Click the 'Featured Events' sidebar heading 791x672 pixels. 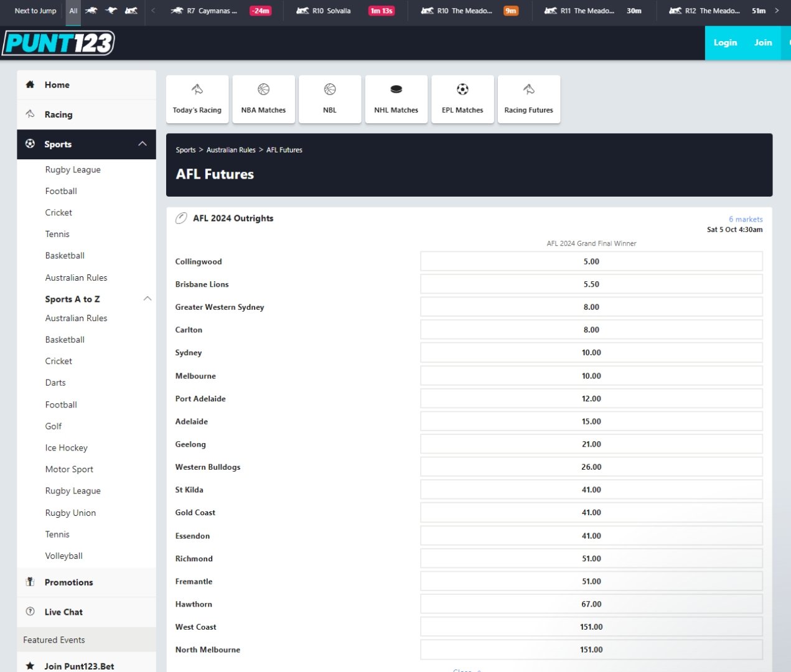(54, 640)
